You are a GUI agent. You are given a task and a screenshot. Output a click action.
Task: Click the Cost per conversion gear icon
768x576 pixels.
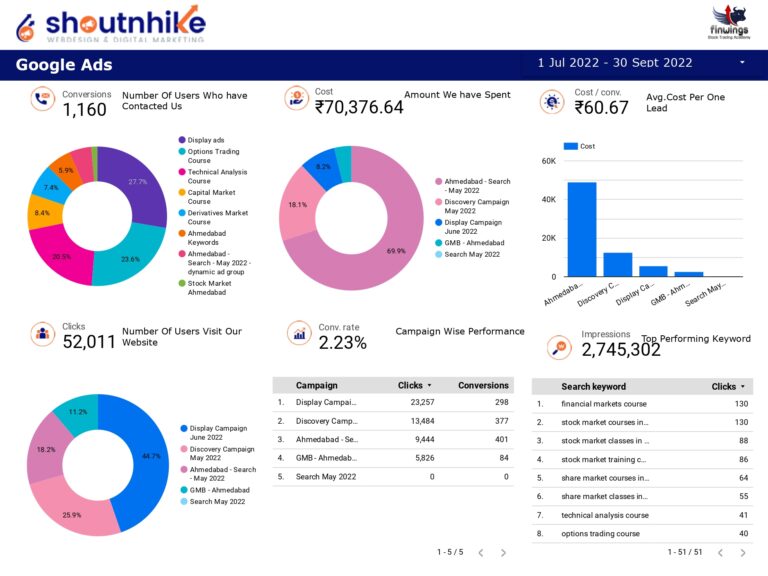pyautogui.click(x=551, y=101)
